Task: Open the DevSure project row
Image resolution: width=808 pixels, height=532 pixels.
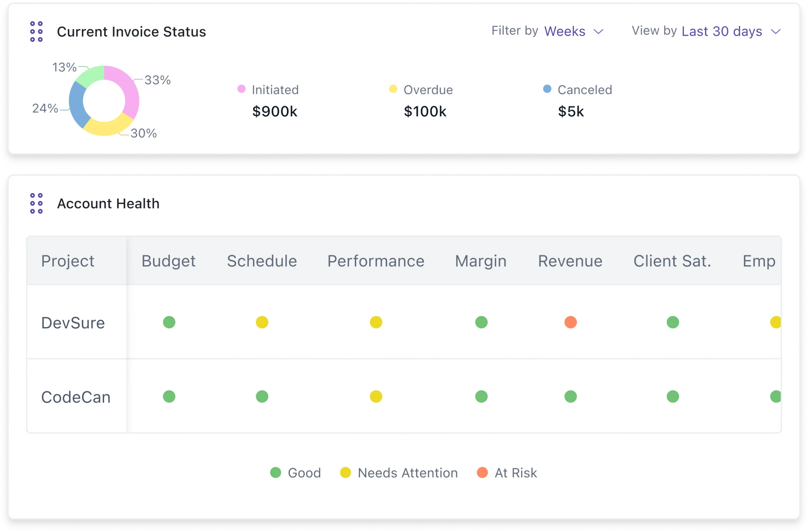Action: 73,323
